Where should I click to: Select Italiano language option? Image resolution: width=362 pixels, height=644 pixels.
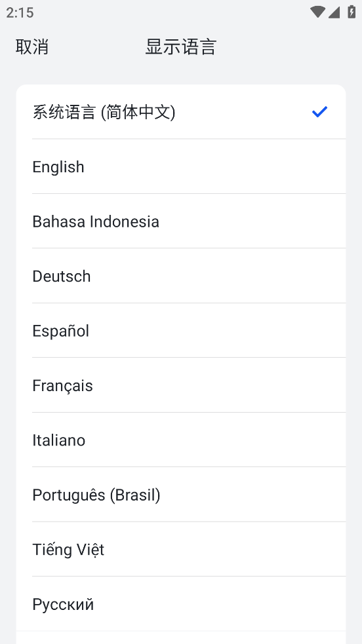181,440
